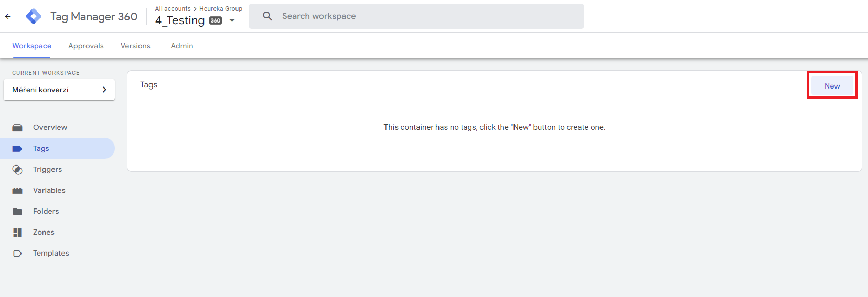This screenshot has height=297, width=868.
Task: Open Zones in the sidebar
Action: pos(57,232)
